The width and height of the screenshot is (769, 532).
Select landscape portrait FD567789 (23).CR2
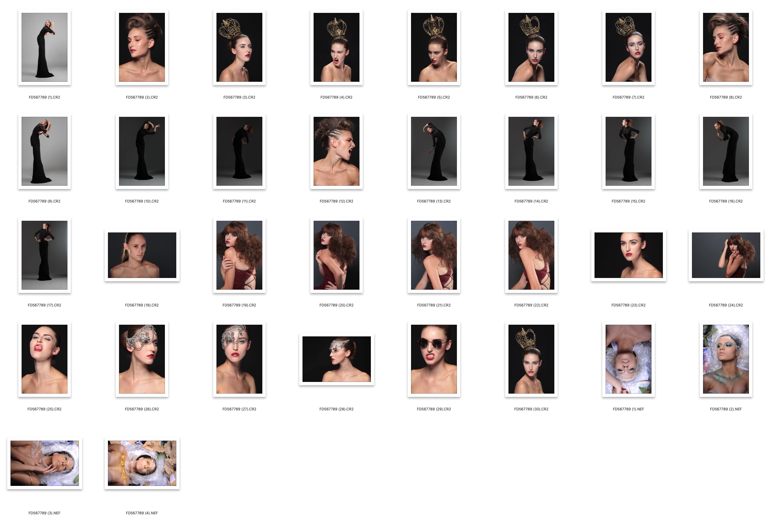tap(628, 255)
